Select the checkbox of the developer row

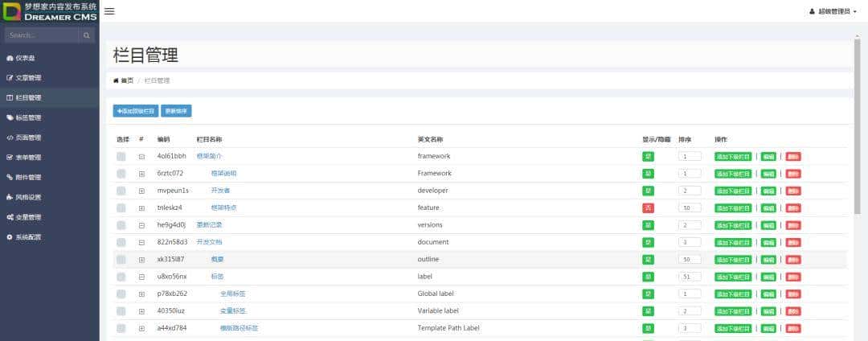pos(121,191)
